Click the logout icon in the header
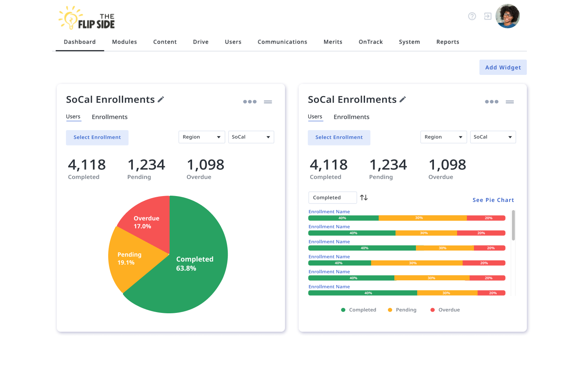Viewport: 588px width, 367px height. tap(487, 16)
